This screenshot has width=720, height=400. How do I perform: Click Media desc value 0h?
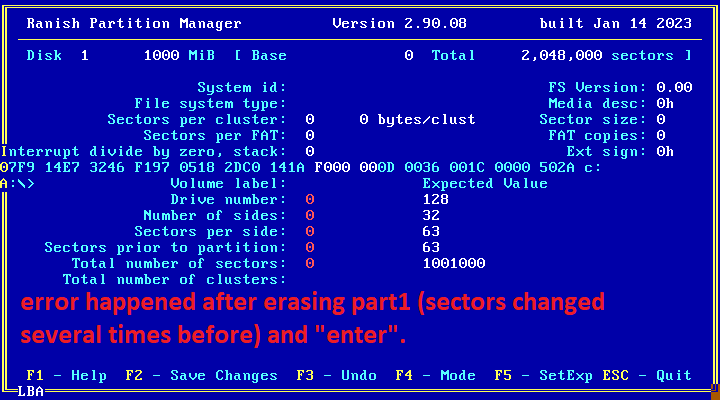(x=665, y=104)
